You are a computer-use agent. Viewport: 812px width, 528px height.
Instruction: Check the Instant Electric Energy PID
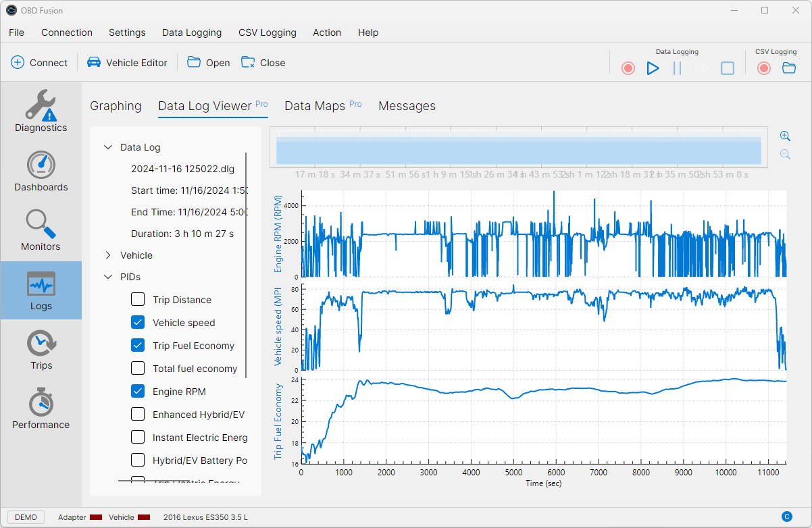138,436
